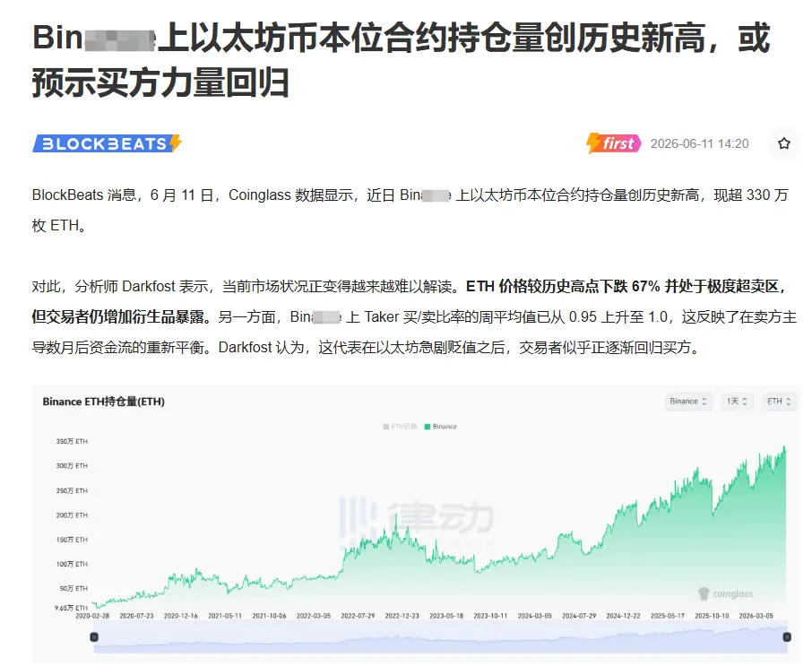Viewport: 812px width, 666px height.
Task: Click the 300万 ETH axis label
Action: tap(72, 465)
